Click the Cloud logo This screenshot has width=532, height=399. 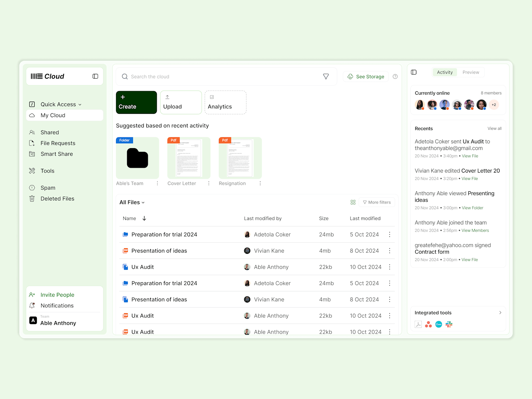click(47, 76)
